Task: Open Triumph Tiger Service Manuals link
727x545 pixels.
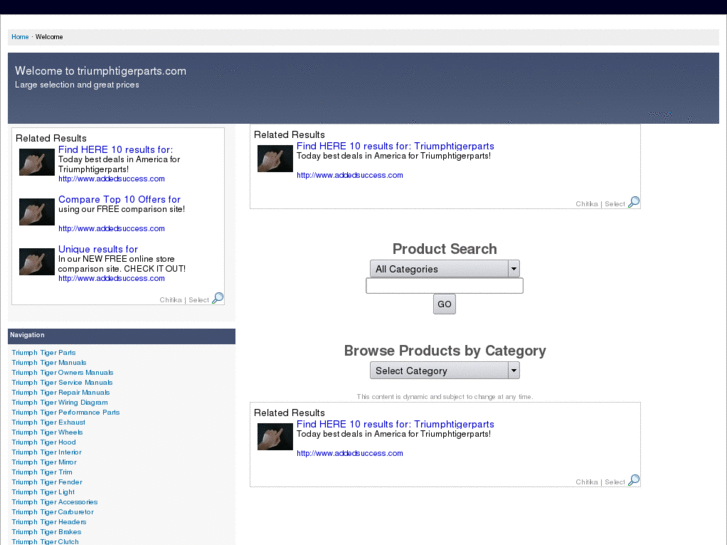Action: pos(62,383)
